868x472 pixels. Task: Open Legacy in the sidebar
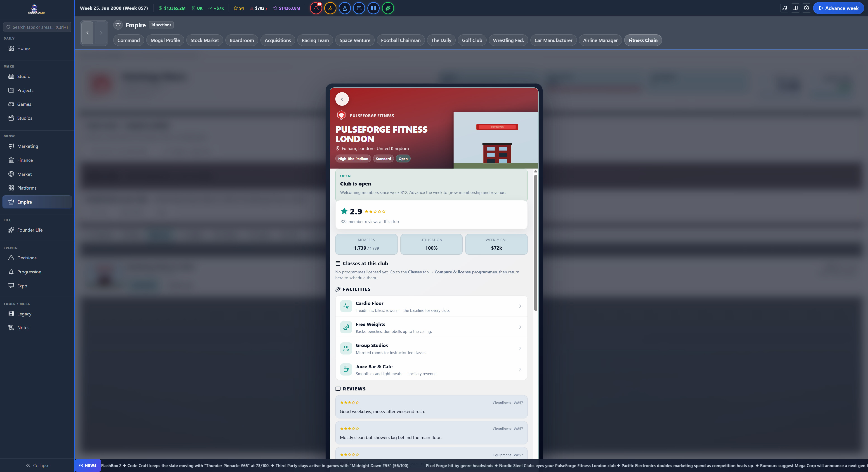pyautogui.click(x=37, y=314)
